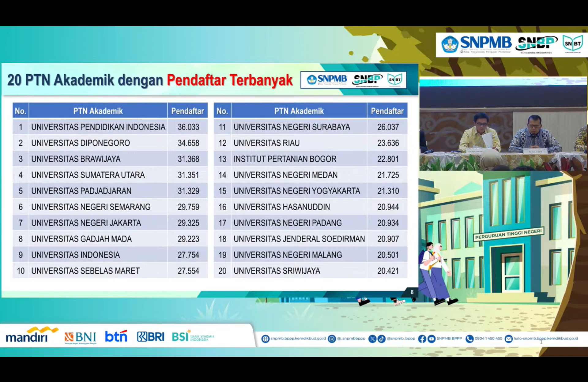Click the globe website icon in footer
Image resolution: width=588 pixels, height=382 pixels.
pos(265,339)
